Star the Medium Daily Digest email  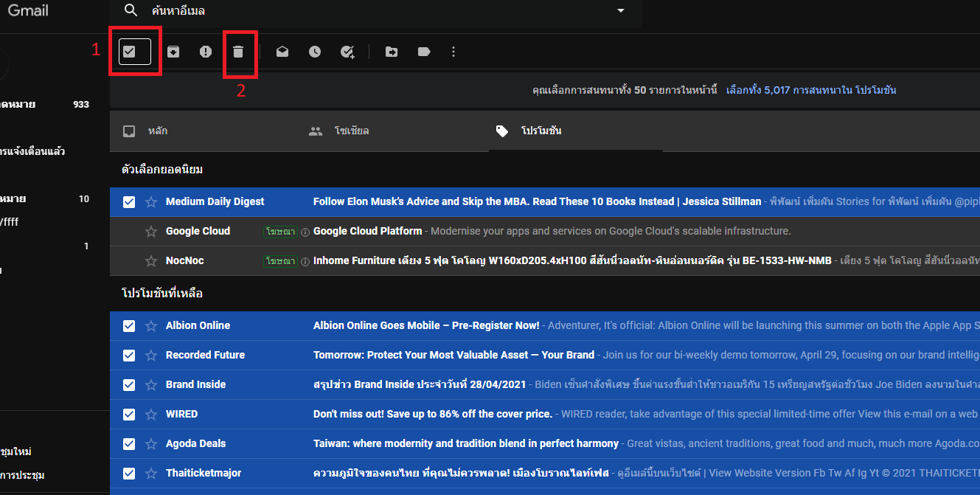(x=151, y=201)
